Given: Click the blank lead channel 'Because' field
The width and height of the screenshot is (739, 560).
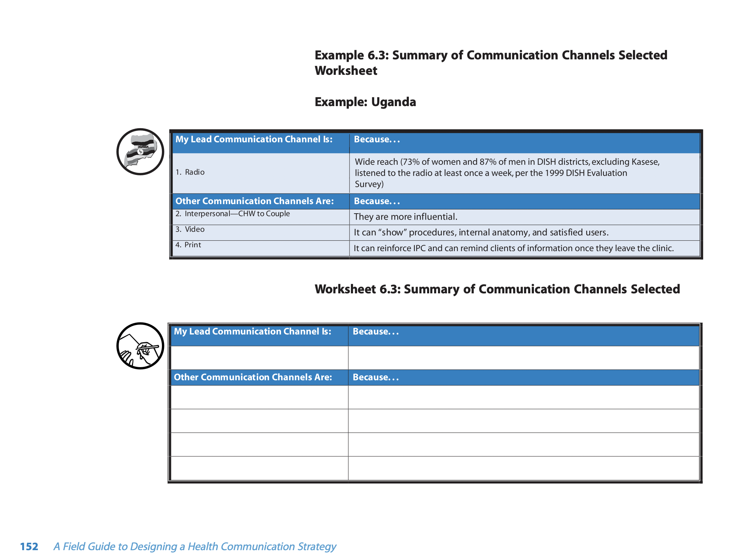Looking at the screenshot, I should click(524, 358).
